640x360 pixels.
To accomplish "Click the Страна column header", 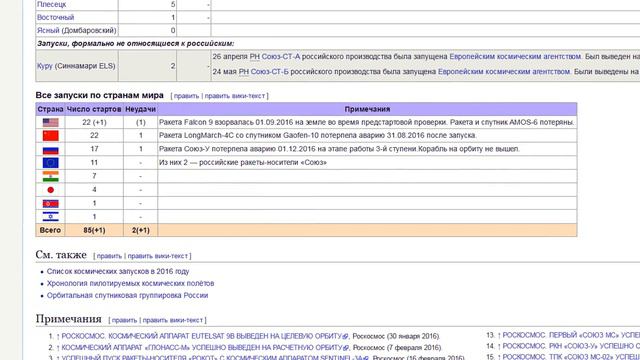I will pyautogui.click(x=50, y=109).
